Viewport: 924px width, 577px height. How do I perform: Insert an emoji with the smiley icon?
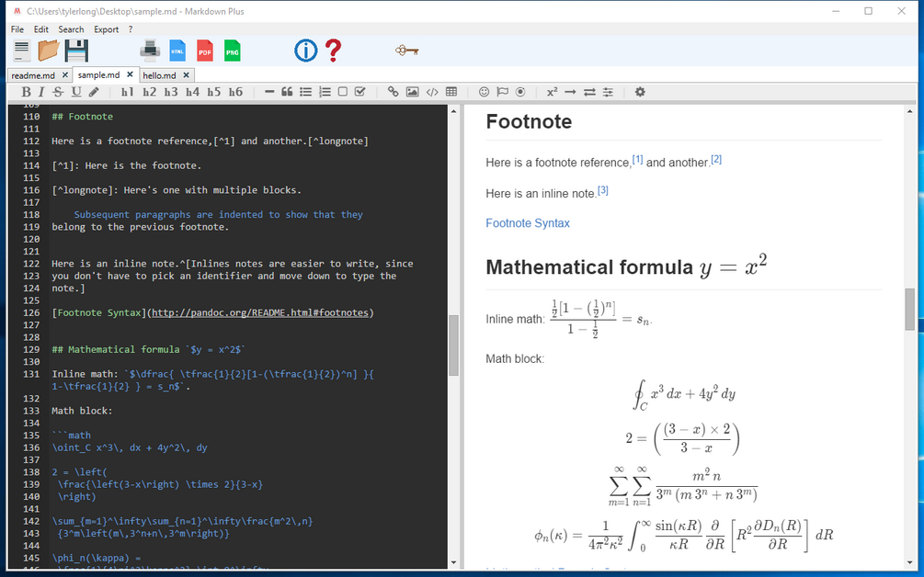pyautogui.click(x=484, y=92)
